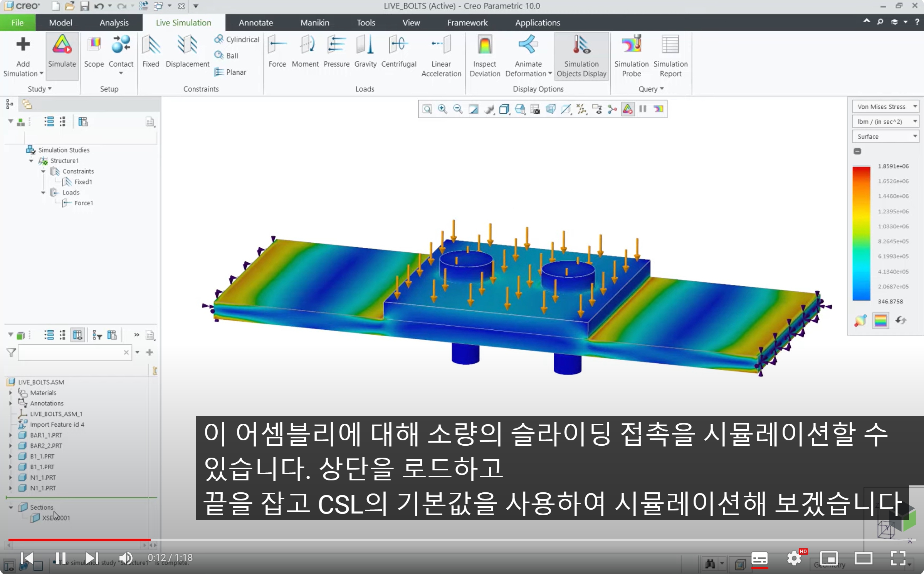Enter video fullscreen mode
Image resolution: width=924 pixels, height=574 pixels.
[x=898, y=558]
